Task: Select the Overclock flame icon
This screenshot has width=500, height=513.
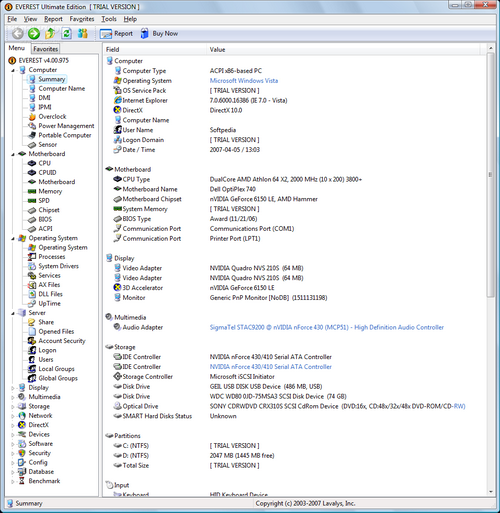Action: click(x=32, y=117)
